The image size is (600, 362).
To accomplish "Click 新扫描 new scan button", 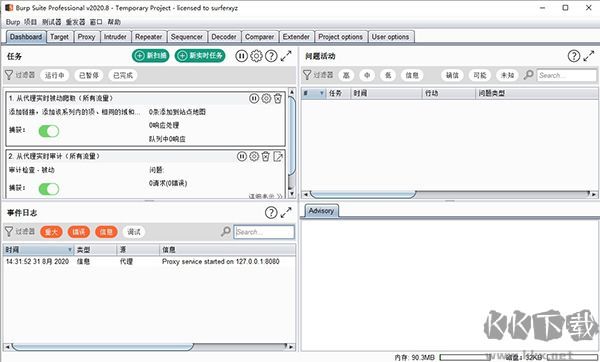I will click(x=151, y=55).
